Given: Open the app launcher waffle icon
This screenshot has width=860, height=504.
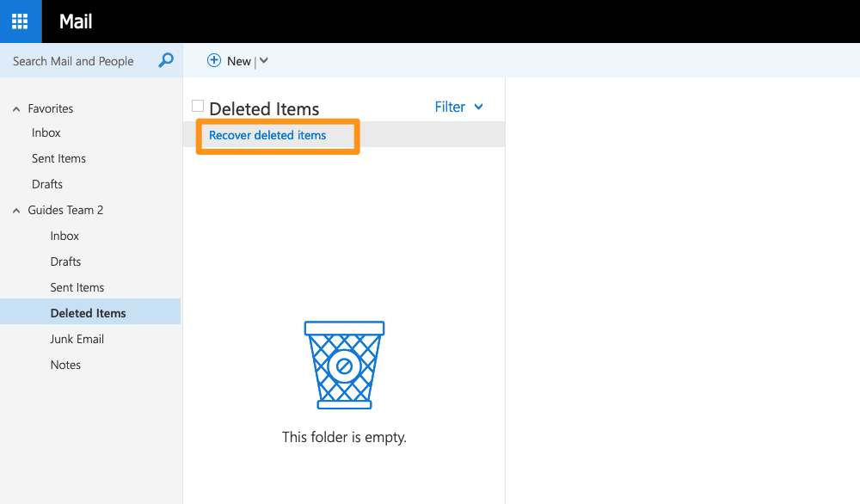Looking at the screenshot, I should [x=20, y=22].
